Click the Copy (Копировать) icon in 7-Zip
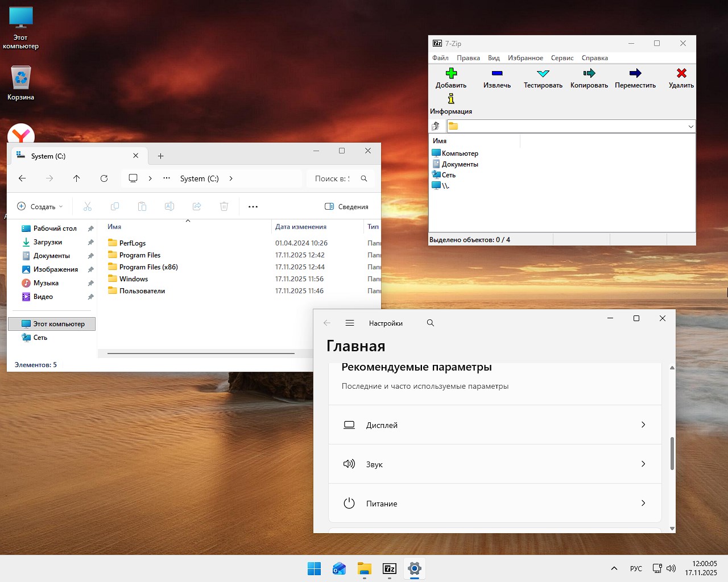The width and height of the screenshot is (728, 582). [589, 73]
